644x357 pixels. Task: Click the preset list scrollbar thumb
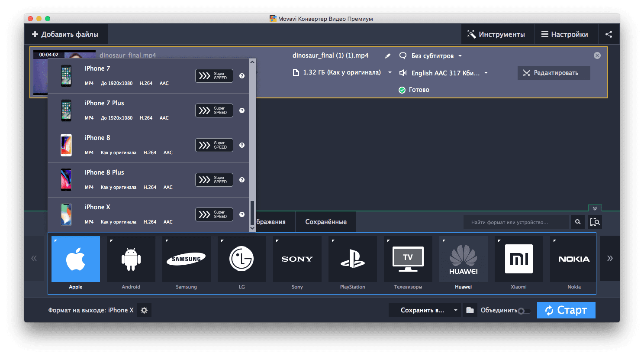[x=252, y=212]
